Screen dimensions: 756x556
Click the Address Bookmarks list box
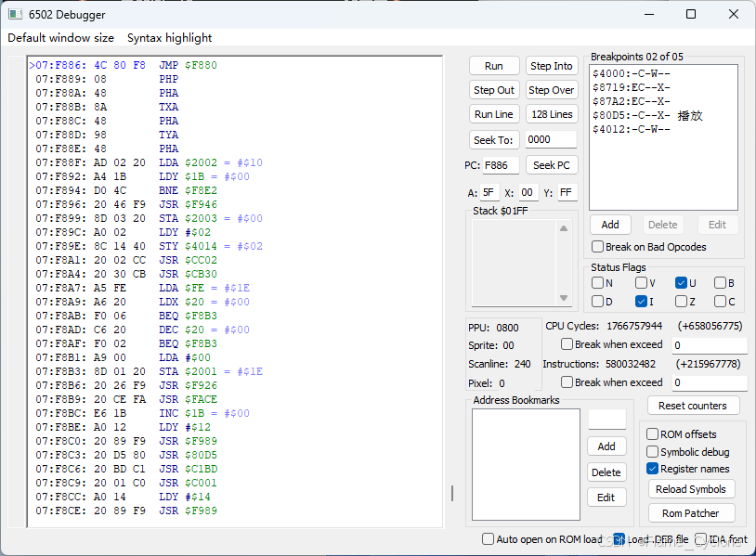526,464
